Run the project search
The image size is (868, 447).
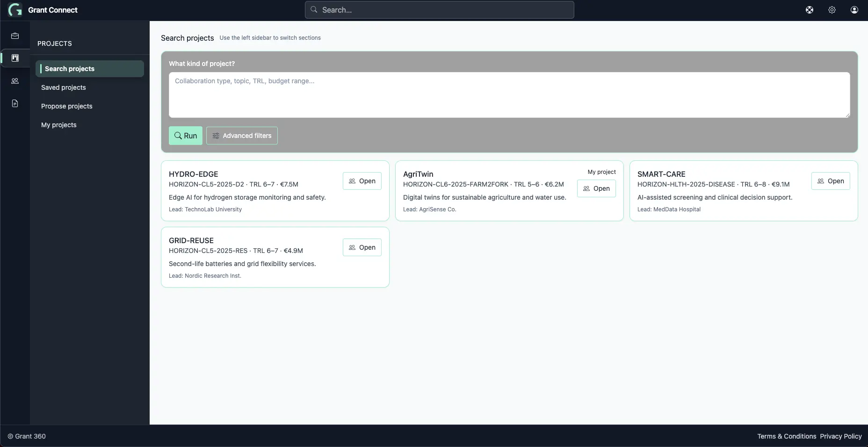pos(186,136)
